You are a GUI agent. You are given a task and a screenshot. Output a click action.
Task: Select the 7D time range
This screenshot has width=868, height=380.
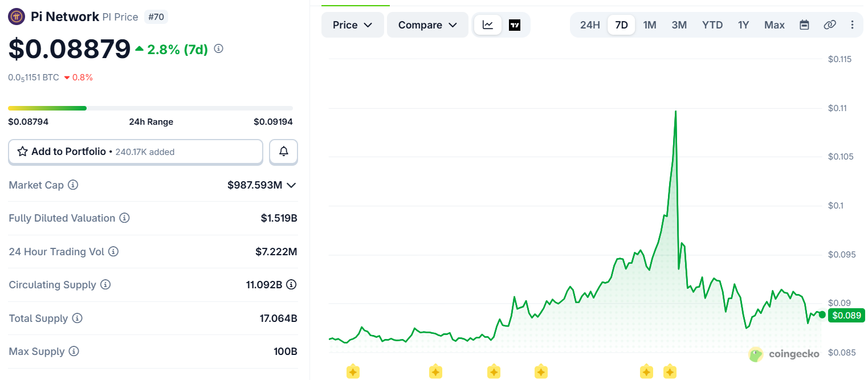[x=621, y=25]
